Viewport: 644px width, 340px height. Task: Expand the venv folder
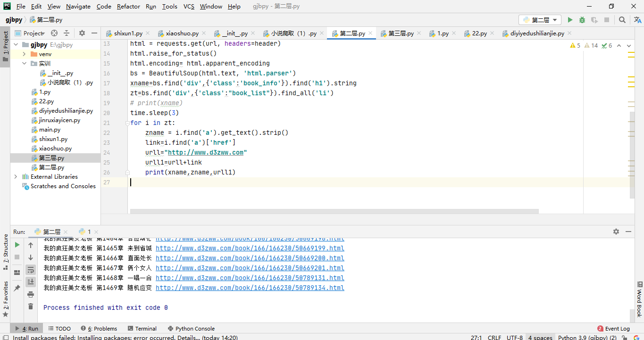[x=24, y=54]
